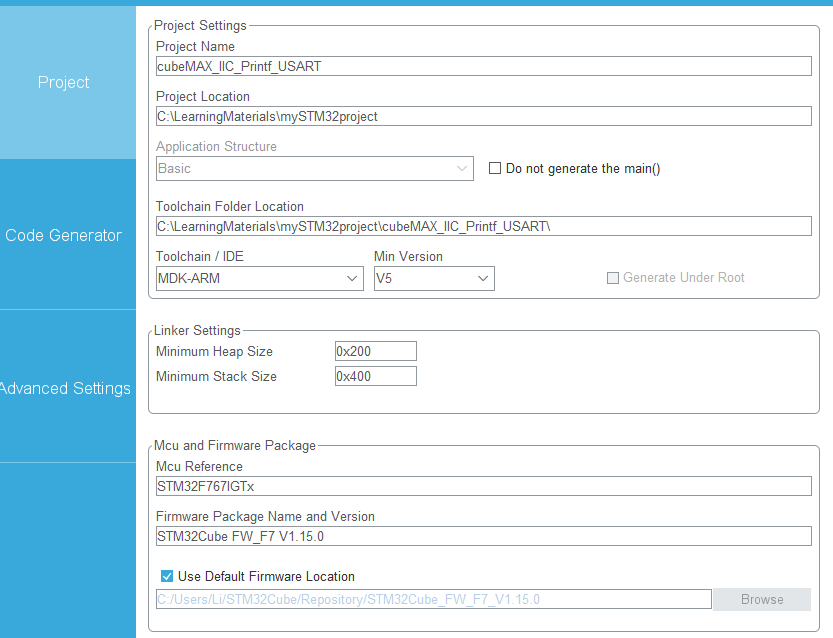This screenshot has width=833, height=638.
Task: Open the Application Structure dropdown
Action: (314, 168)
